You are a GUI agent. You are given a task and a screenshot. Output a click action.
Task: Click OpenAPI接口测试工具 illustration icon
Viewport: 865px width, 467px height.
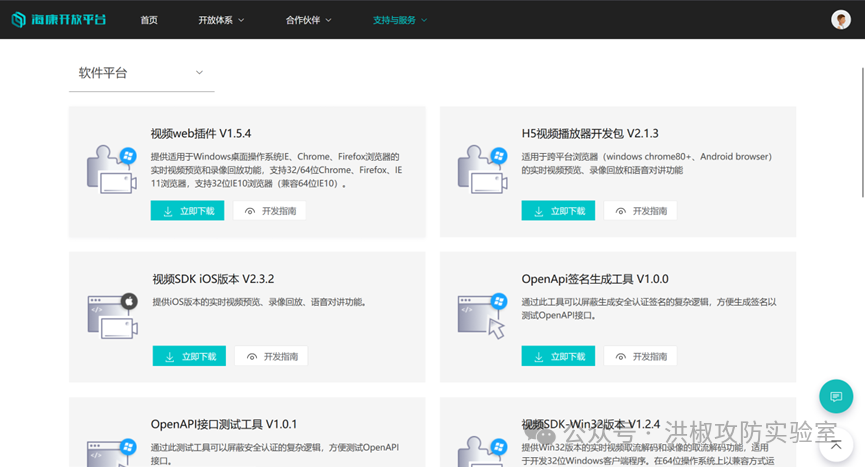(x=112, y=453)
